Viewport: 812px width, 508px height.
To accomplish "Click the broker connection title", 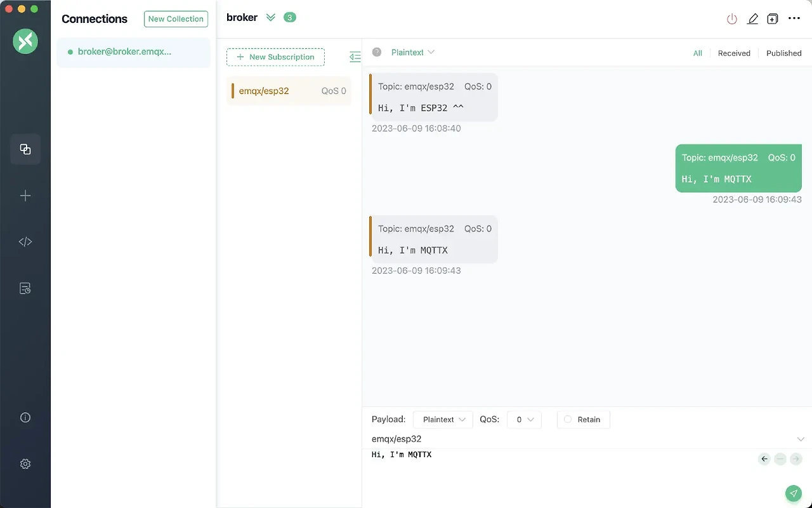I will pyautogui.click(x=242, y=18).
